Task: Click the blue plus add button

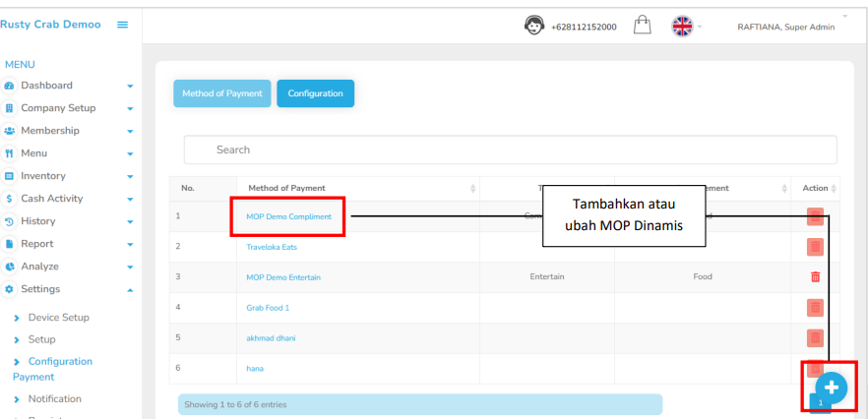Action: (x=830, y=387)
